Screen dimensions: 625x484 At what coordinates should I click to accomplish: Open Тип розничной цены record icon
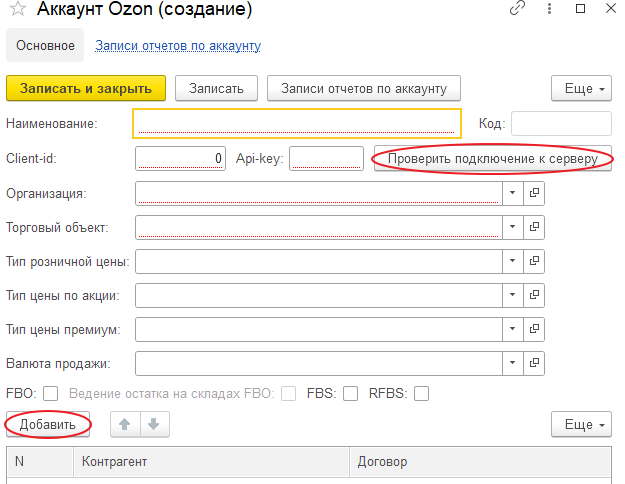(x=534, y=261)
